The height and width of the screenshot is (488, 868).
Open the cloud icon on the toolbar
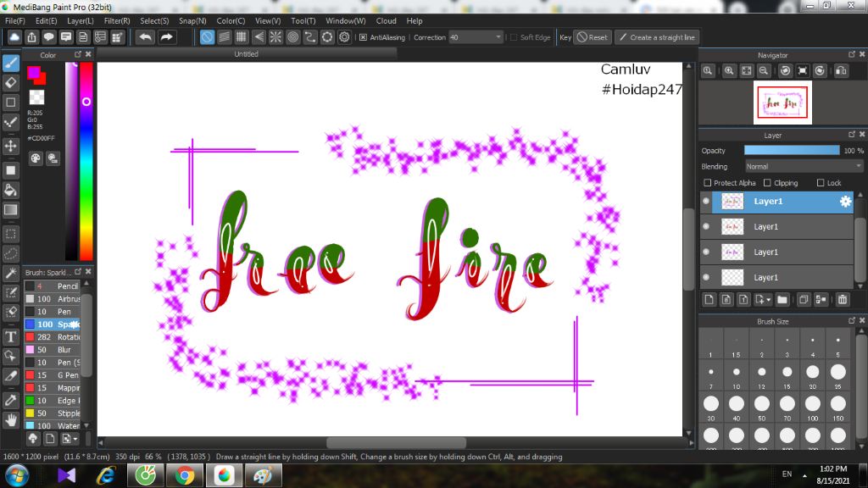click(14, 37)
